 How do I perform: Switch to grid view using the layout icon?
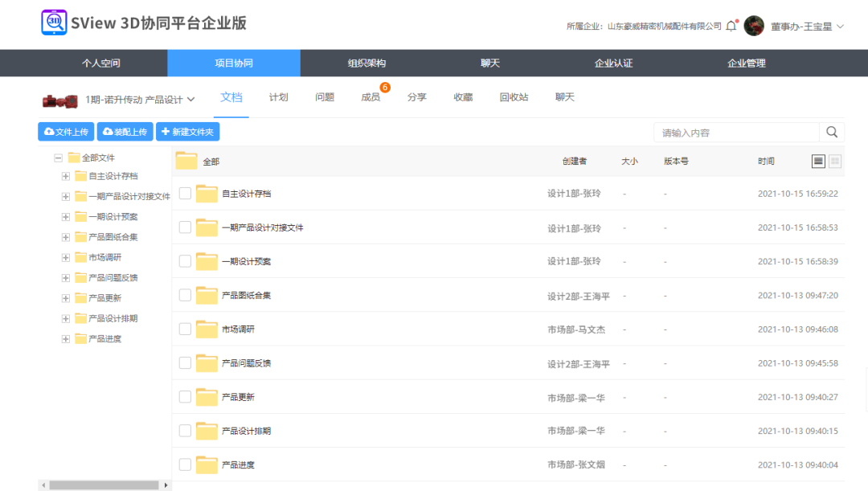pyautogui.click(x=834, y=161)
